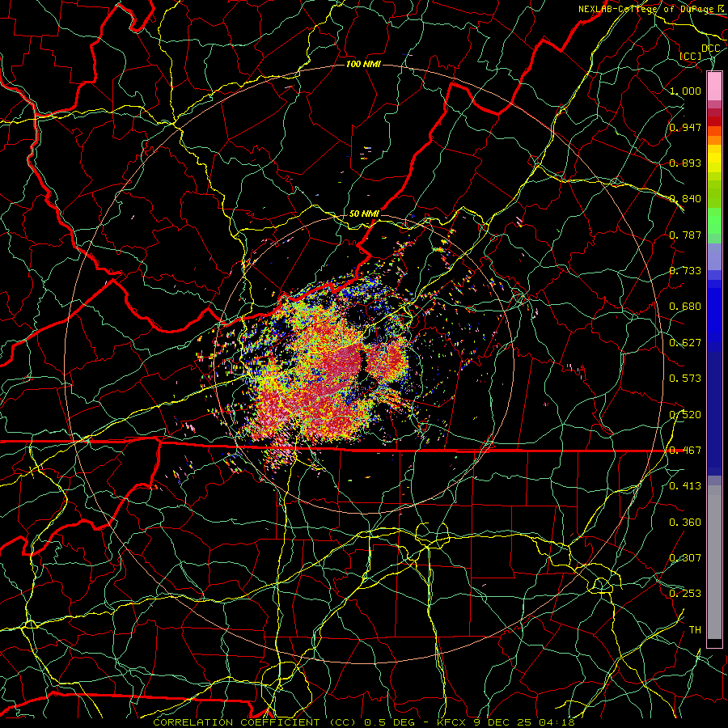Click the TH threshold label
728x728 pixels.
coord(695,630)
